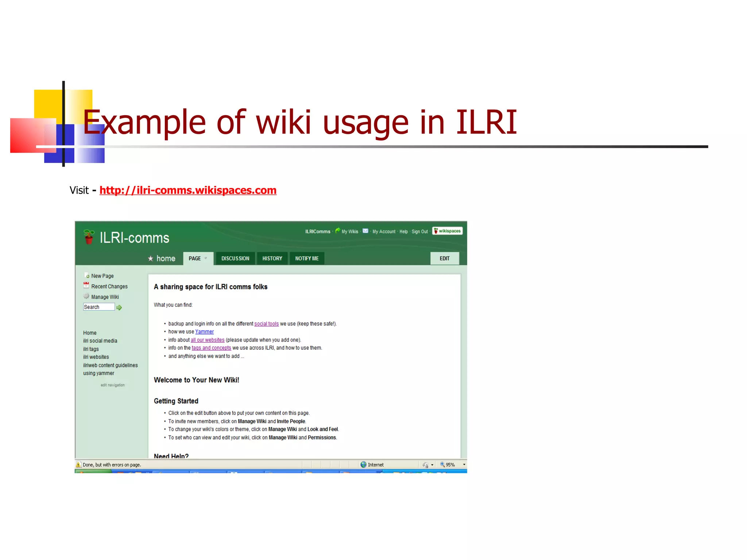Click the Internet zone globe icon
Viewport: 747px width, 560px height.
[363, 465]
